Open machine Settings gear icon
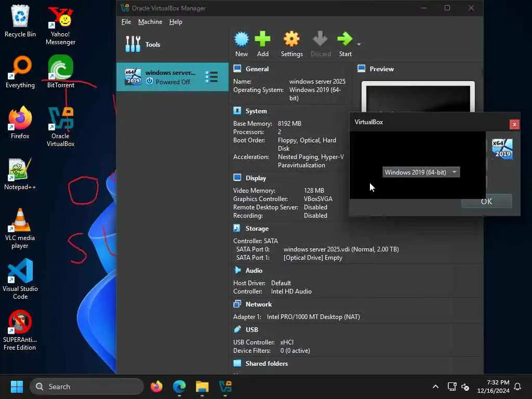 292,39
